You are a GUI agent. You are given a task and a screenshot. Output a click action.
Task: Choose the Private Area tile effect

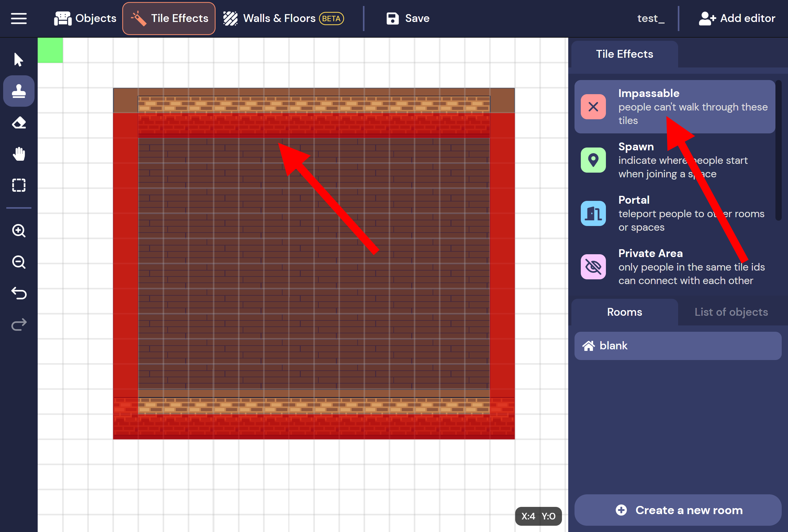click(674, 266)
